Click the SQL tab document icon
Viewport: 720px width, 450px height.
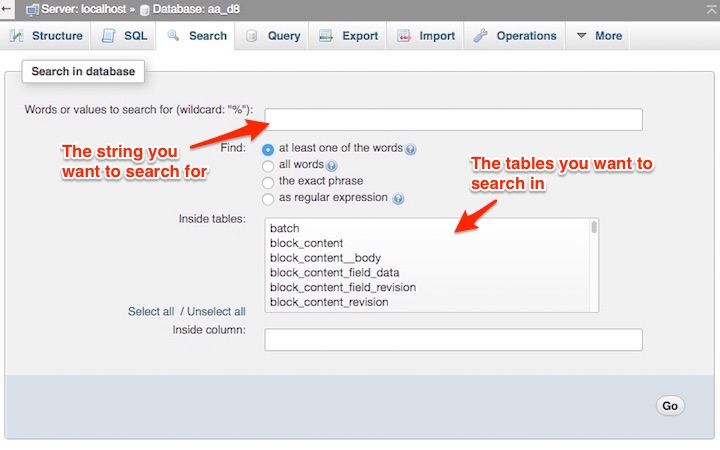coord(108,36)
